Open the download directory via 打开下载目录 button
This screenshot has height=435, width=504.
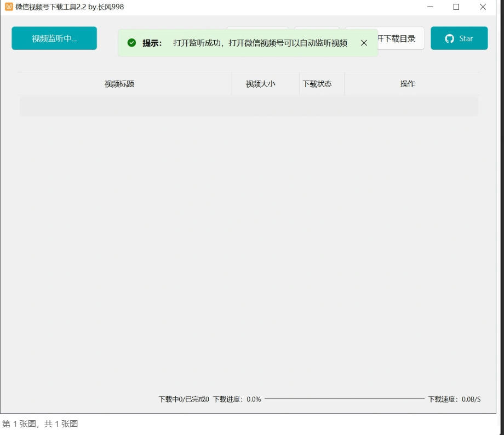pos(400,38)
